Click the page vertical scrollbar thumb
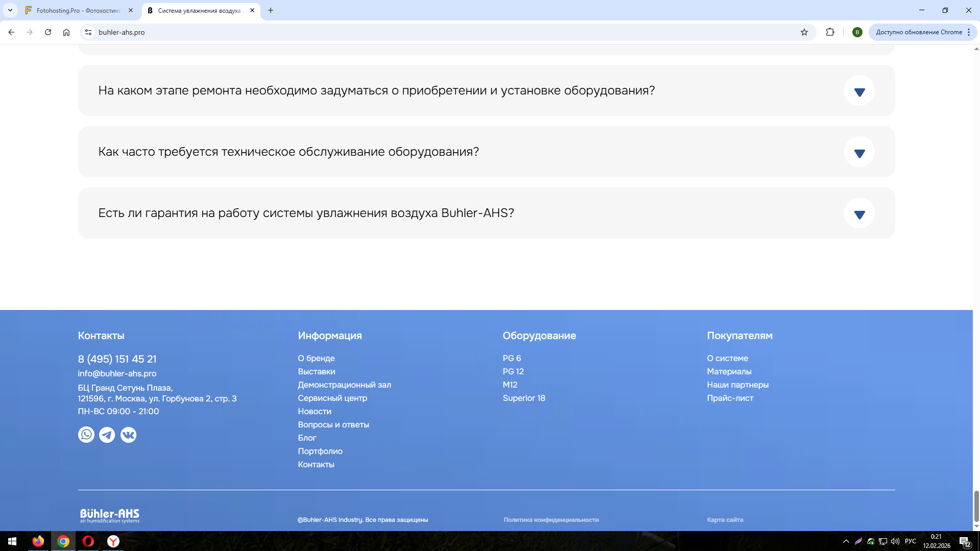Screen dimensions: 980x551 click(976, 506)
